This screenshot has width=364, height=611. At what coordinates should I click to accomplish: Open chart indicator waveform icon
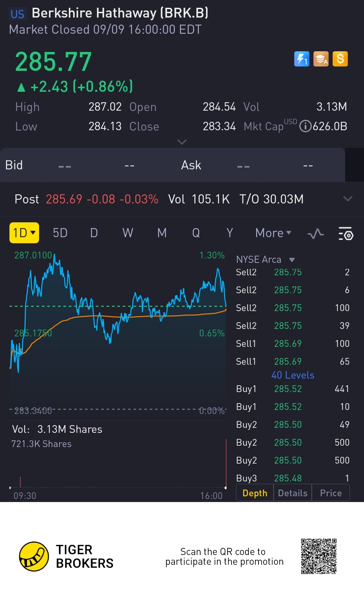point(316,233)
